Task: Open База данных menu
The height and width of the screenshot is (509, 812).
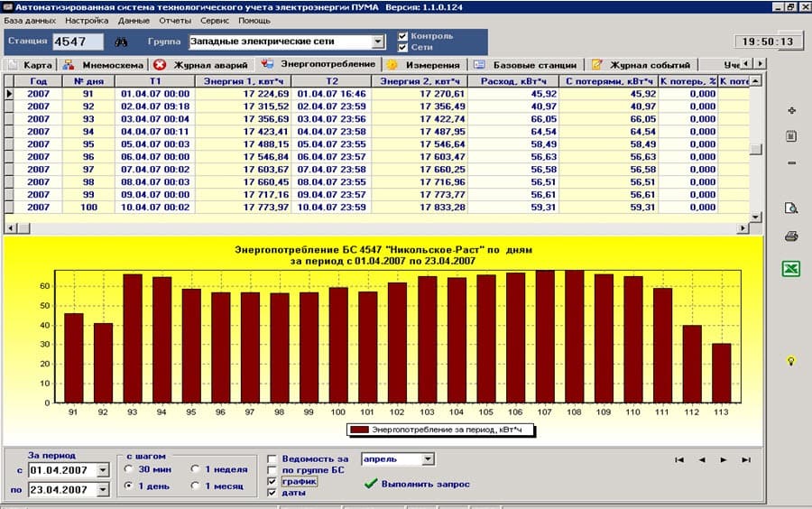Action: click(30, 21)
